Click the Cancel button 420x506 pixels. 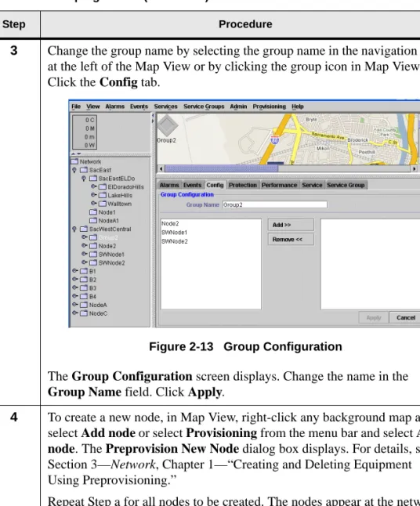click(x=405, y=317)
